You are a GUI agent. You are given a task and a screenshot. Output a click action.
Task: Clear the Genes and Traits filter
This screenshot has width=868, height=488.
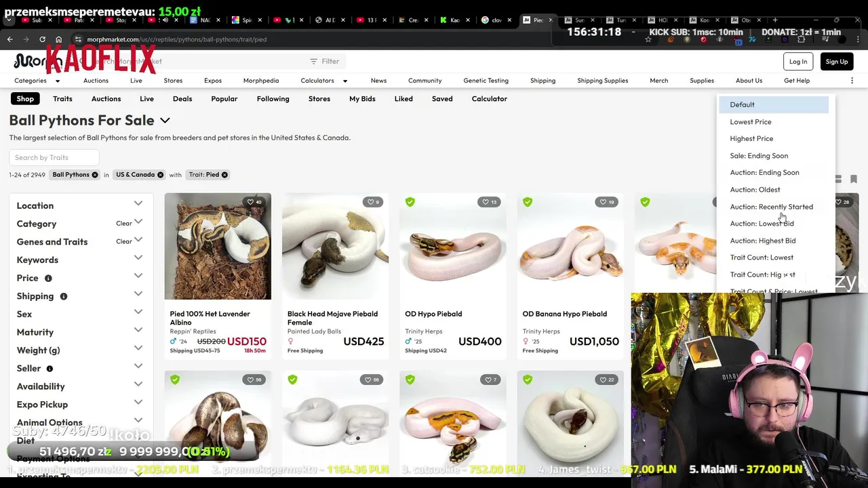123,241
